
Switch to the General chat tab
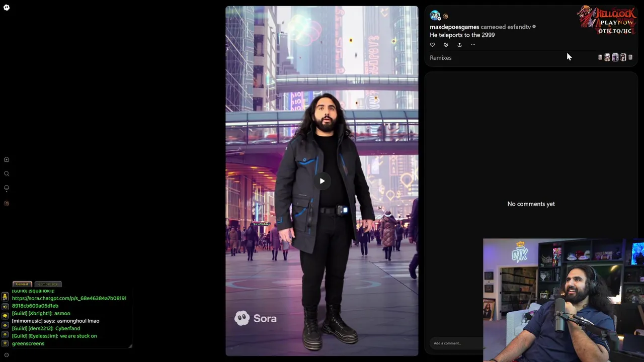[x=22, y=284]
